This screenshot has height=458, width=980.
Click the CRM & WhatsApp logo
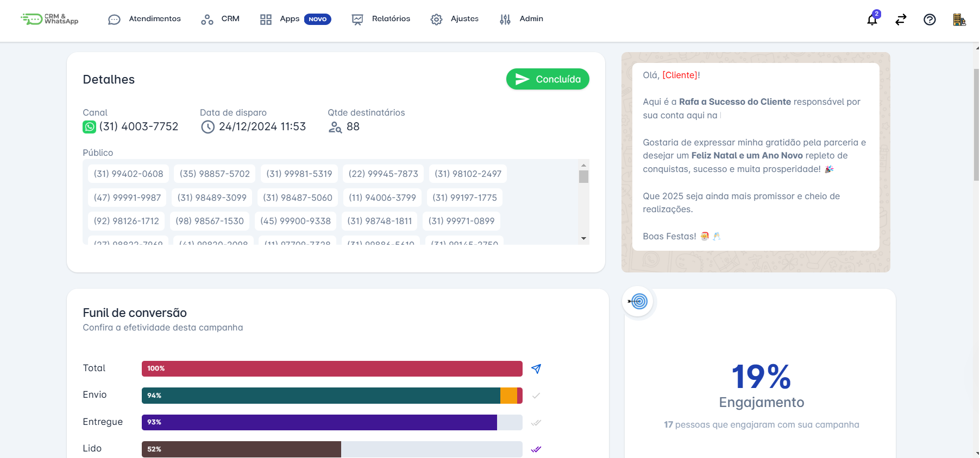click(50, 19)
